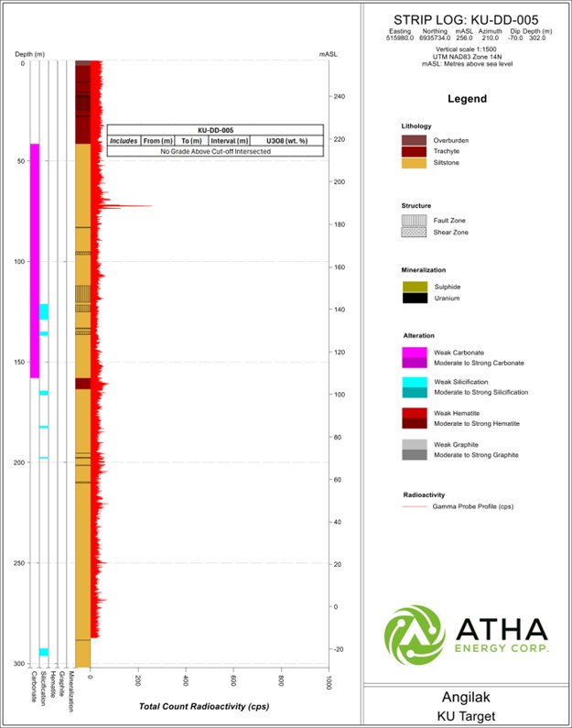Click the Shear Zone hatch pattern swatch

pos(414,233)
